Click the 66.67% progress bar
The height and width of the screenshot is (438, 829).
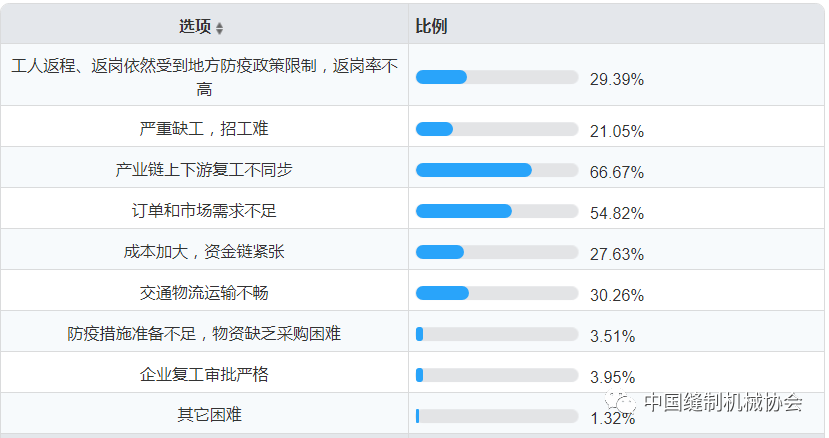tap(497, 170)
